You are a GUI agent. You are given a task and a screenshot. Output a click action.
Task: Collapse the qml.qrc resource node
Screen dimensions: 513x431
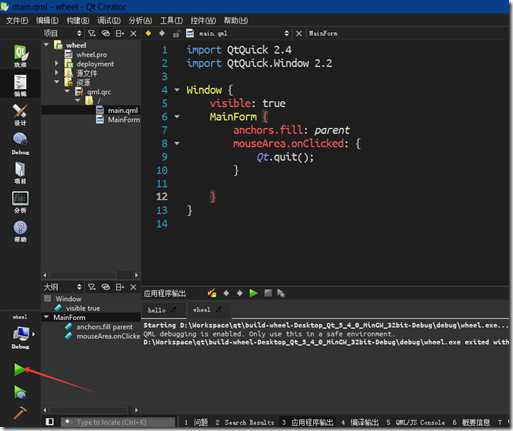tap(67, 91)
